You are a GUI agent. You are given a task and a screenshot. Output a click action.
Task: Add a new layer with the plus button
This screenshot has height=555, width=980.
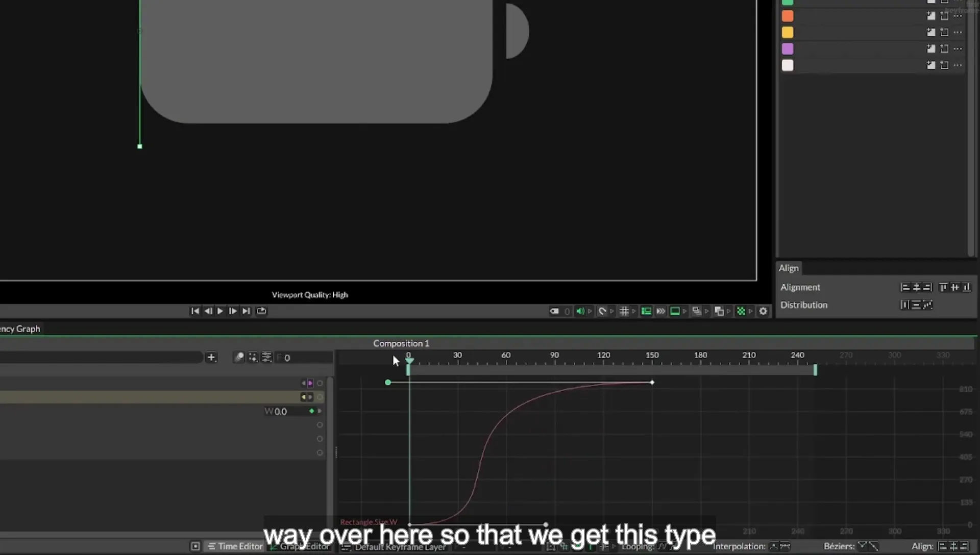tap(211, 358)
